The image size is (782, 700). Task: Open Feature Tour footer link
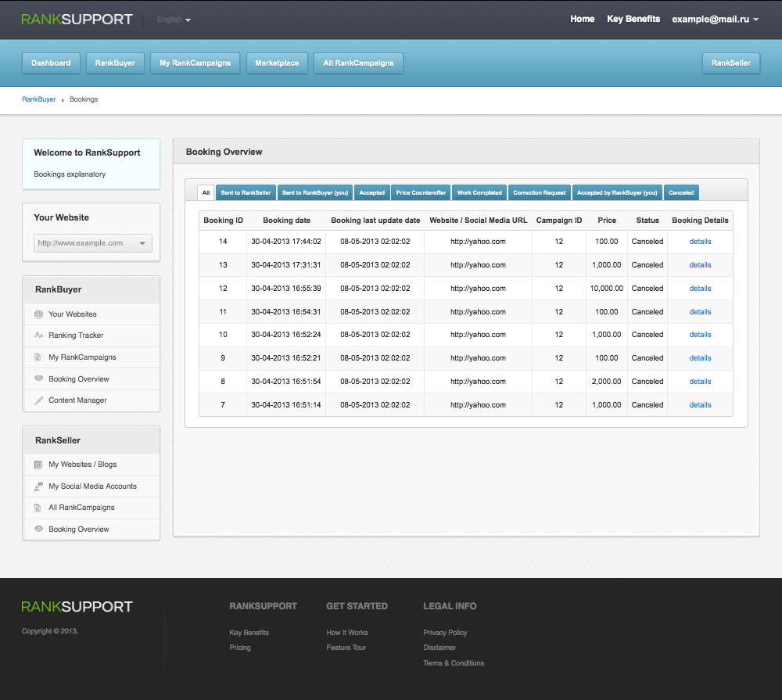(346, 648)
